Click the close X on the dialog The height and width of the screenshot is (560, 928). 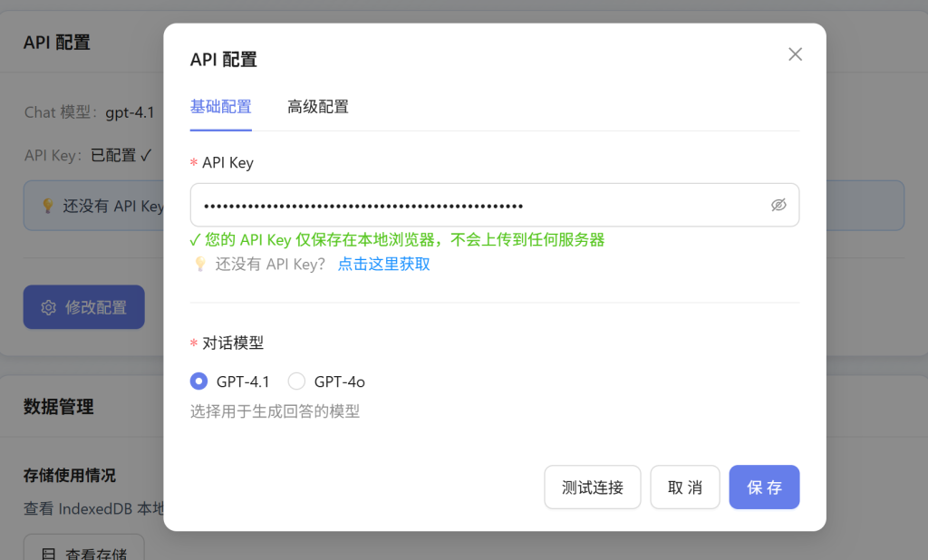(795, 53)
